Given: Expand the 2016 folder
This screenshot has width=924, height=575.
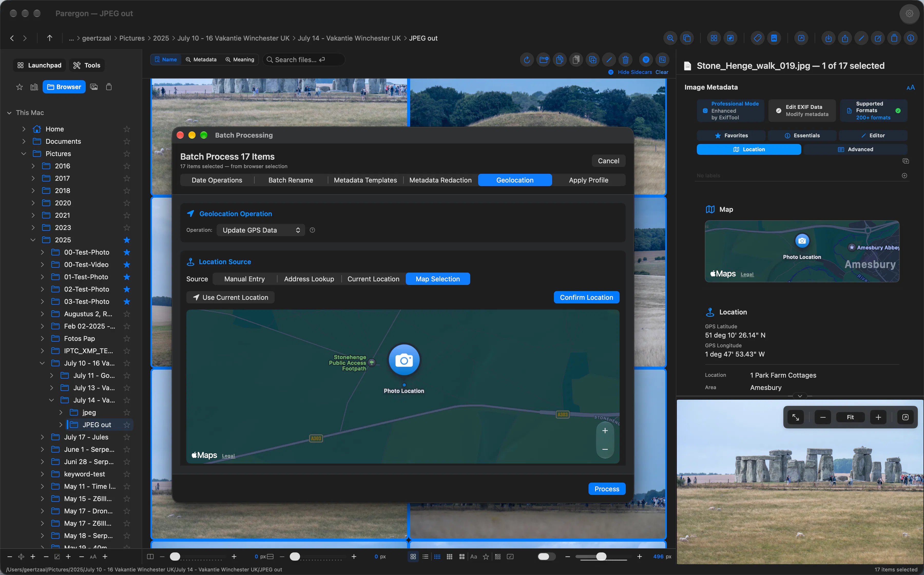Looking at the screenshot, I should 33,166.
